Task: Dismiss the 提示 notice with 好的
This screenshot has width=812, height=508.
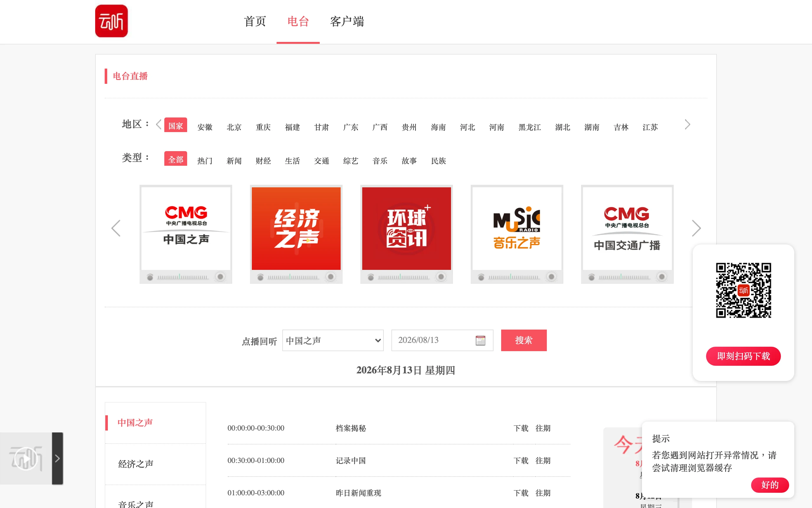Action: click(x=770, y=485)
